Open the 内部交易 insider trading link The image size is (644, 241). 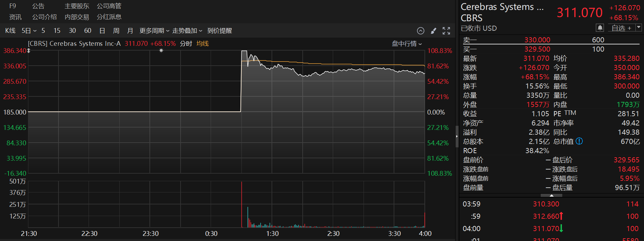[77, 17]
